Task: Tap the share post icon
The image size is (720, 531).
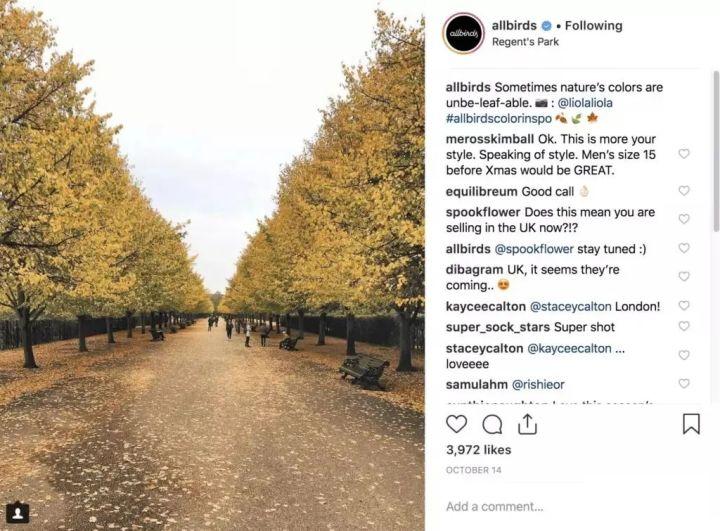Action: [528, 424]
